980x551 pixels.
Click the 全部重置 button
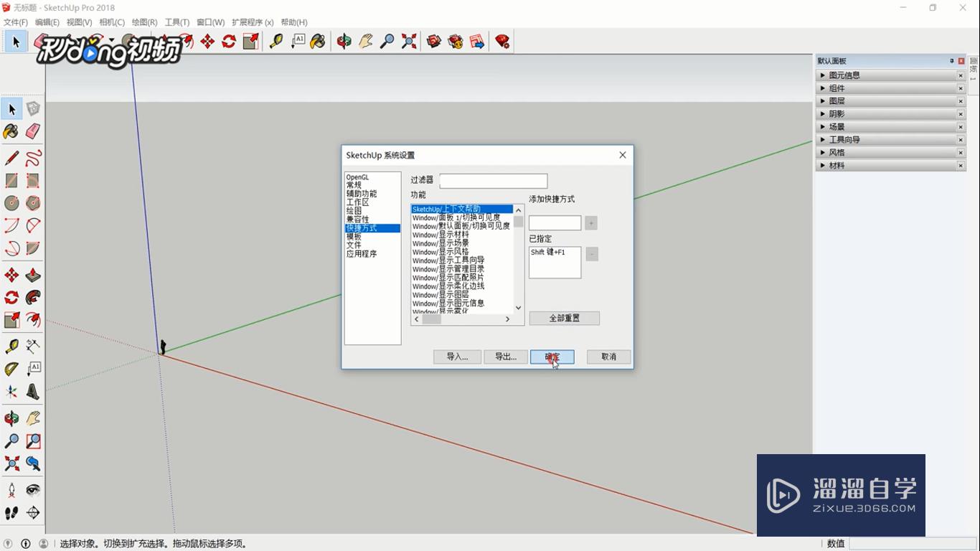(565, 318)
